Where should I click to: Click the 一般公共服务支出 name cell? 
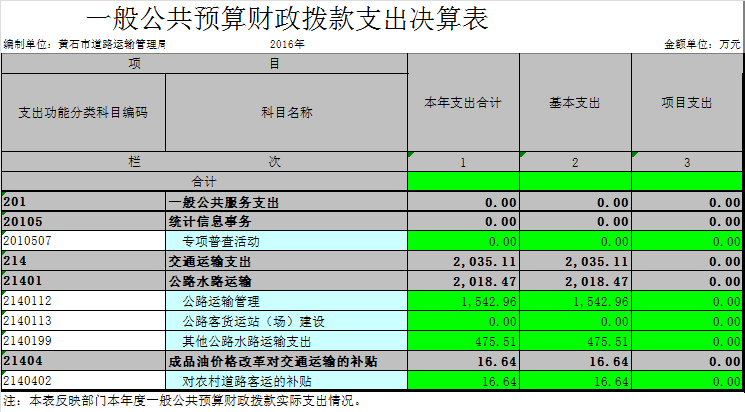coord(286,202)
